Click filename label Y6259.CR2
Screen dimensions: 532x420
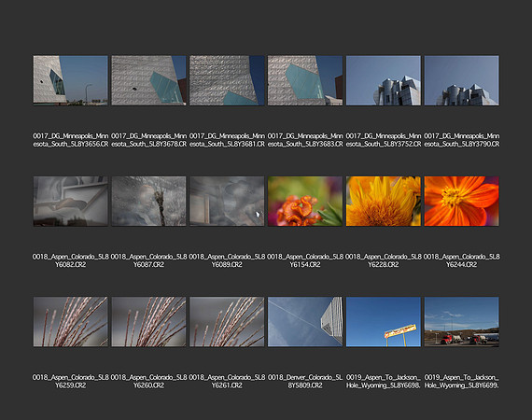(x=71, y=382)
